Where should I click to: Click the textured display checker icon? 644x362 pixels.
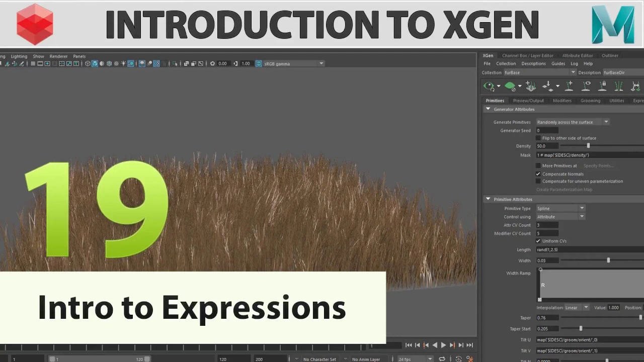point(116,63)
